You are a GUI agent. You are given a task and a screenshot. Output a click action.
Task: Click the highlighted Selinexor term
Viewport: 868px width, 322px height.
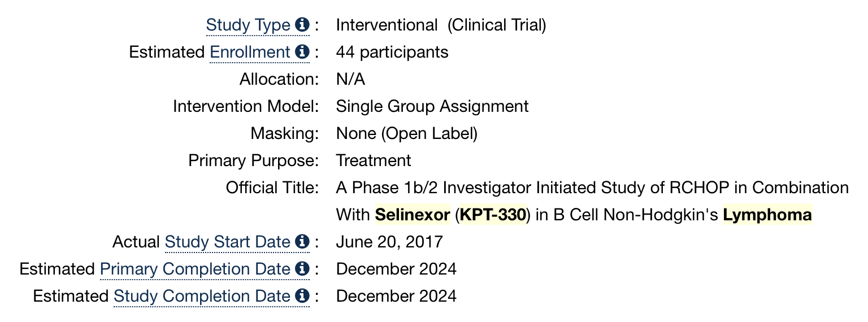click(413, 215)
